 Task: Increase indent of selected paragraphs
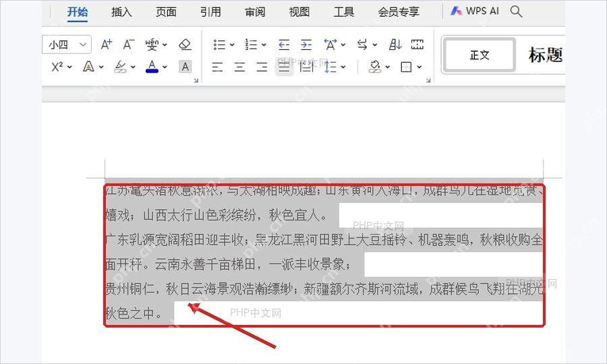(306, 45)
